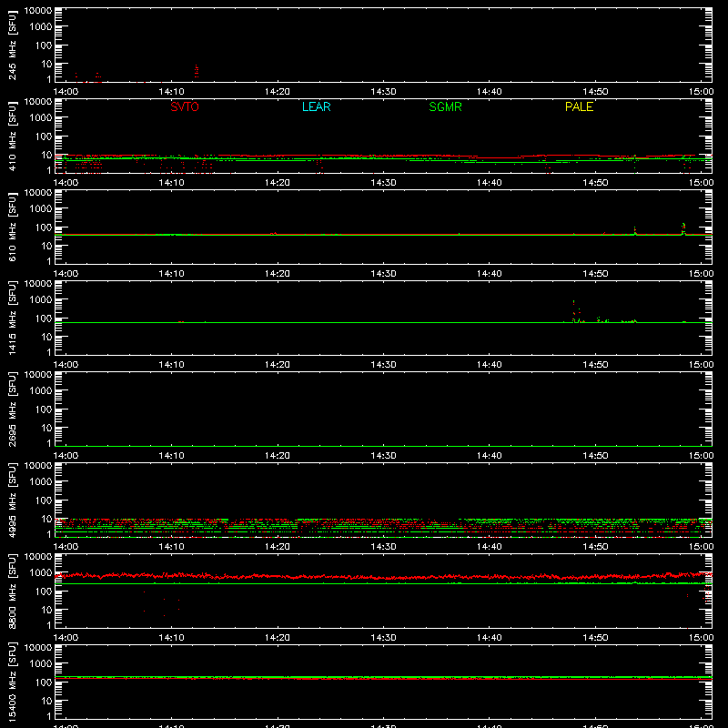Screen dimensions: 728x728
Task: Click the green SGMR station legend label
Action: [445, 106]
